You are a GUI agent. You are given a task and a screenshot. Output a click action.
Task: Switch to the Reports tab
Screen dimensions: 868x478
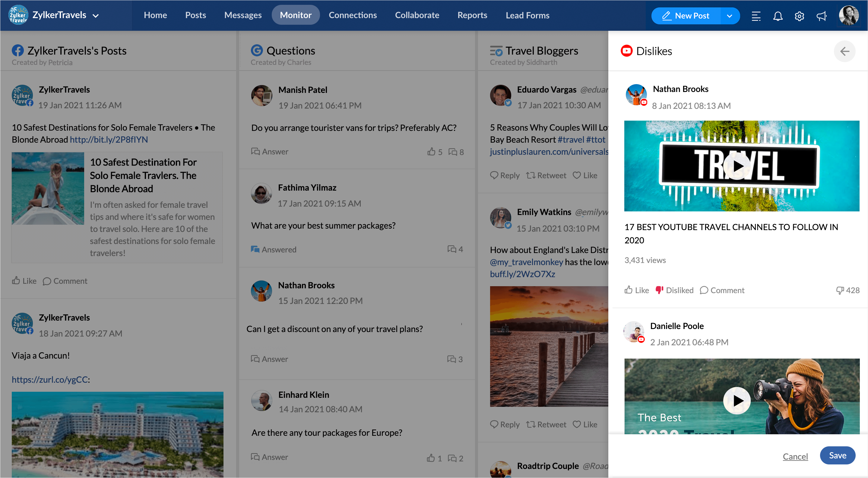(472, 15)
